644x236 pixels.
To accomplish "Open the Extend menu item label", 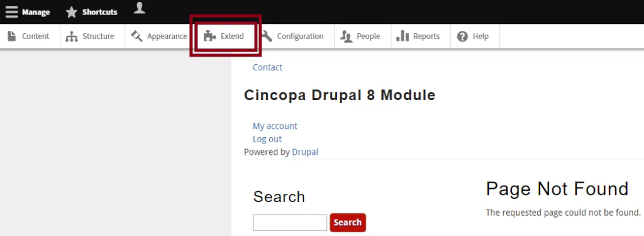I will (x=232, y=36).
